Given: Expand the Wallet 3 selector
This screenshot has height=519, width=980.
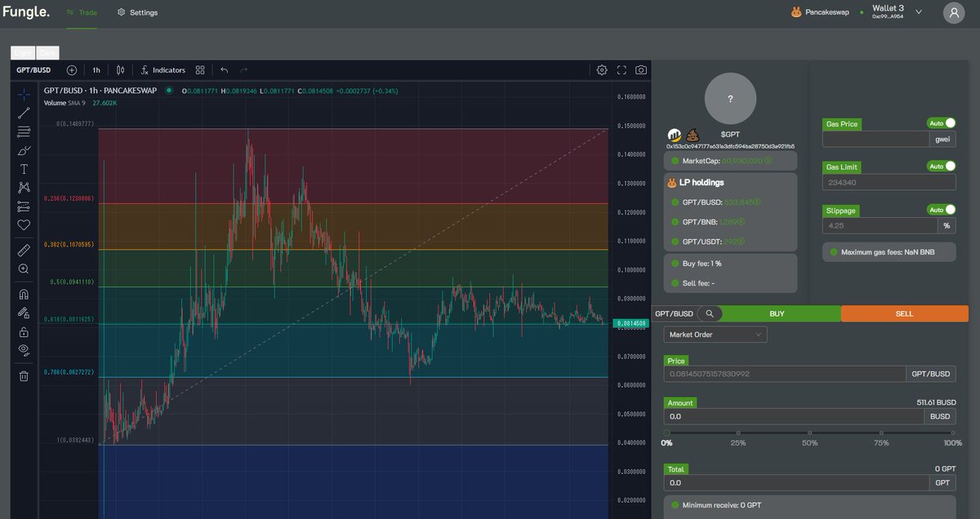Looking at the screenshot, I should point(898,12).
